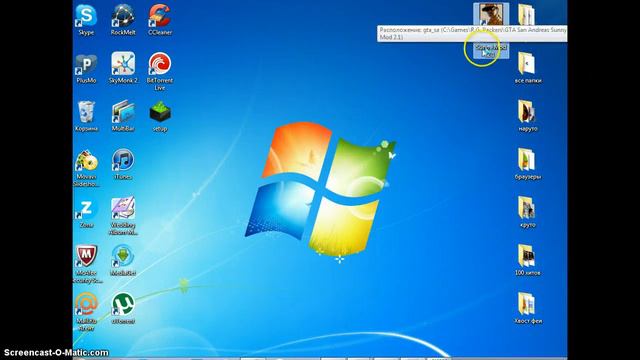Click the Хвост феи folder
This screenshot has width=640, height=360.
[527, 304]
